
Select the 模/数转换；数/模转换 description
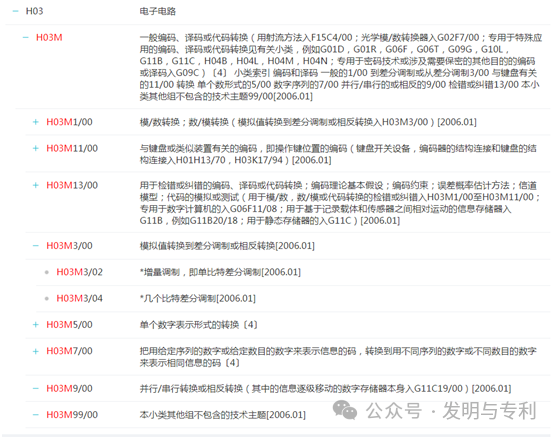pyautogui.click(x=308, y=122)
